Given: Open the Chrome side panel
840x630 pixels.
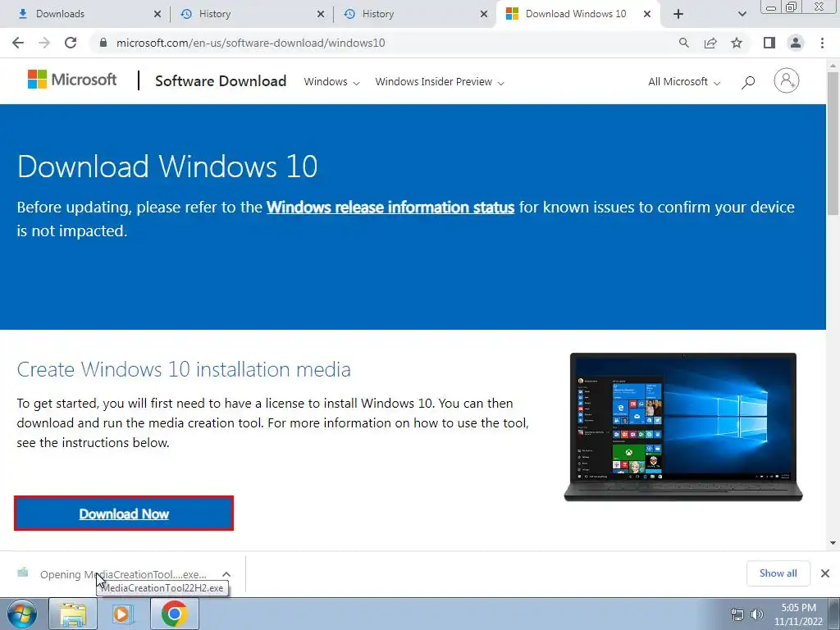Looking at the screenshot, I should click(x=769, y=43).
